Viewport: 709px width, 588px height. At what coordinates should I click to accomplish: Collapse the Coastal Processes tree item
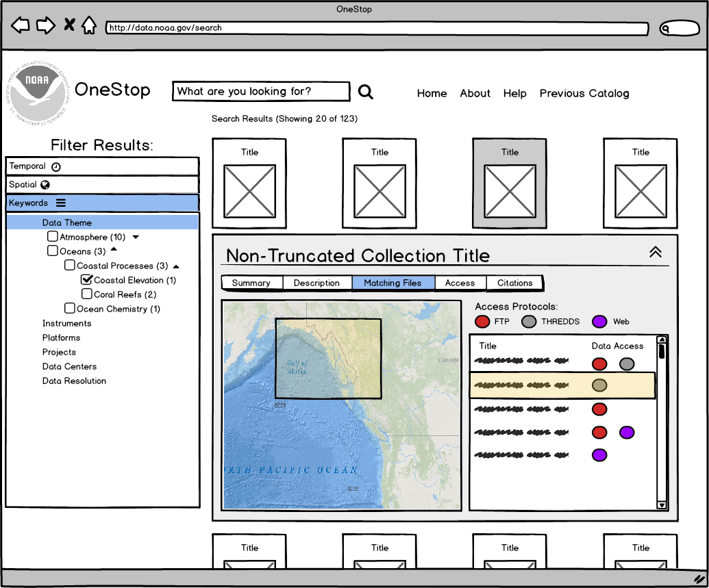tap(176, 266)
